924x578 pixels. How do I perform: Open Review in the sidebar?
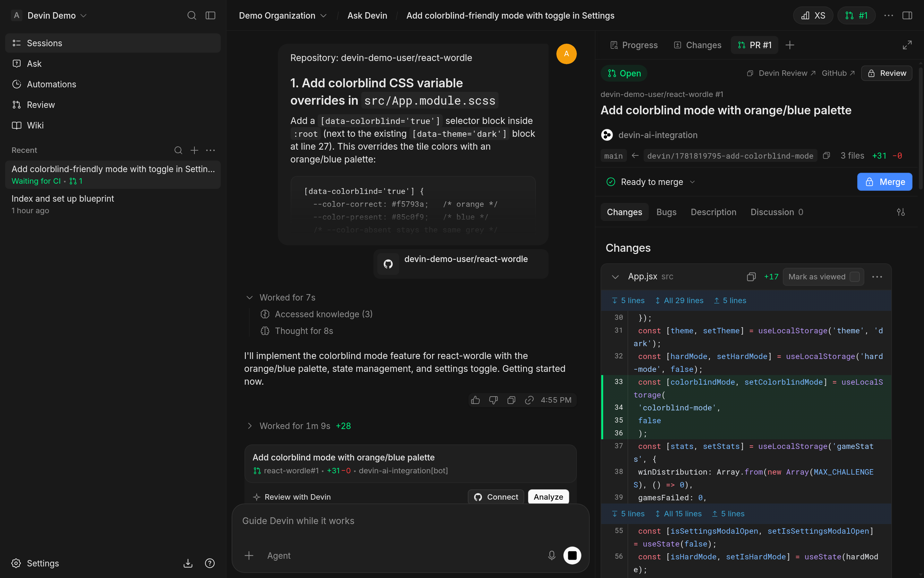(113, 105)
